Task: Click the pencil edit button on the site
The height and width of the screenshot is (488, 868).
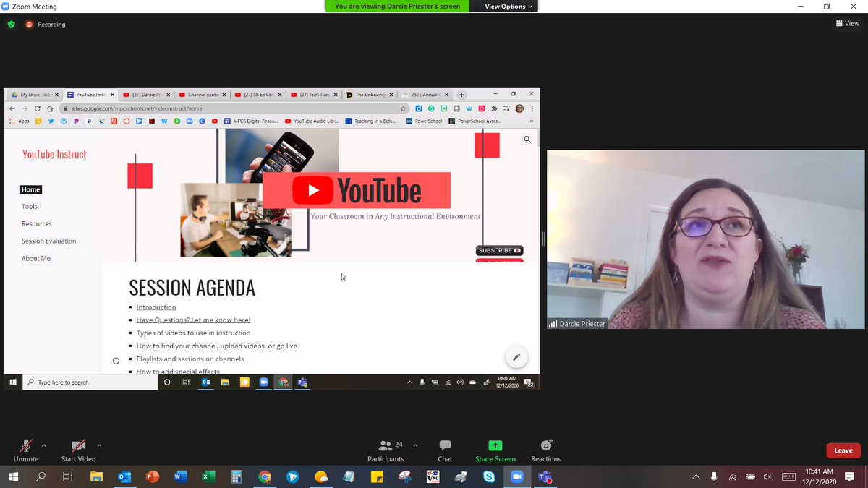Action: pos(516,357)
